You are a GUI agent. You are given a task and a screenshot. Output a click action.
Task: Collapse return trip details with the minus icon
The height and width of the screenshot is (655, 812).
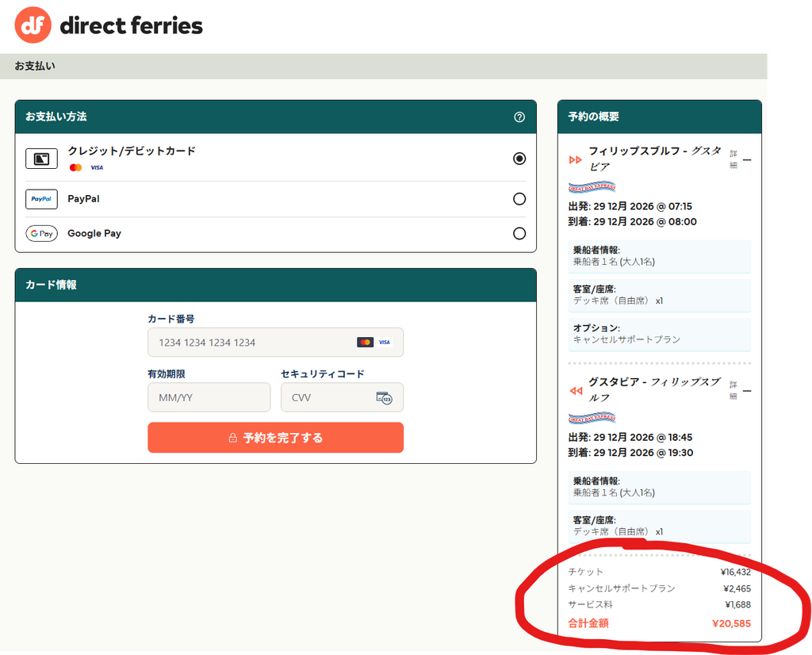[x=747, y=391]
